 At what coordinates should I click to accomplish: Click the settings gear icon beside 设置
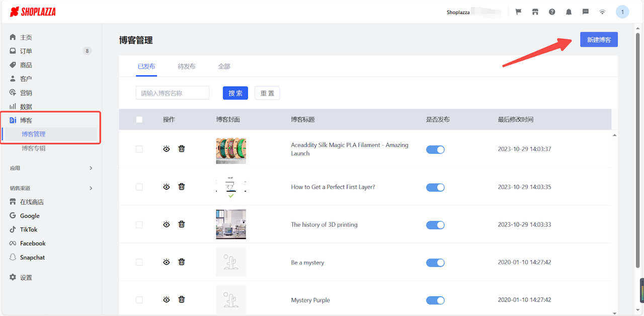[x=13, y=277]
